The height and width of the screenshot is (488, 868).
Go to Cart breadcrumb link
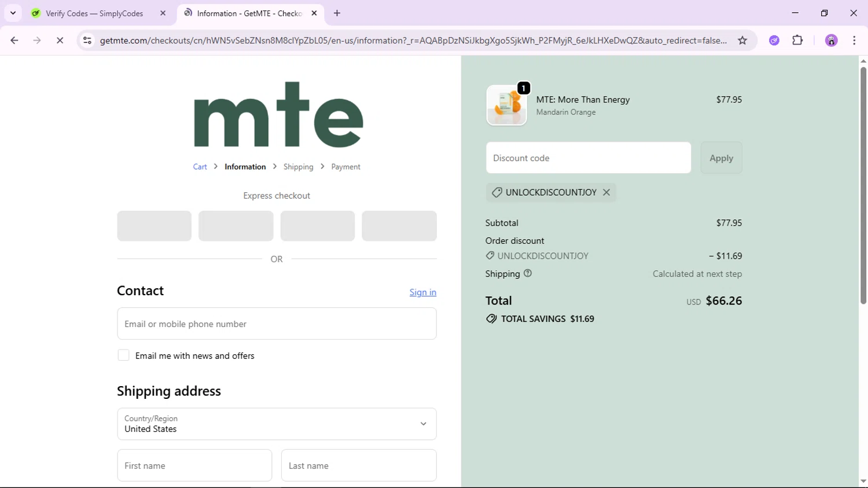(x=200, y=167)
